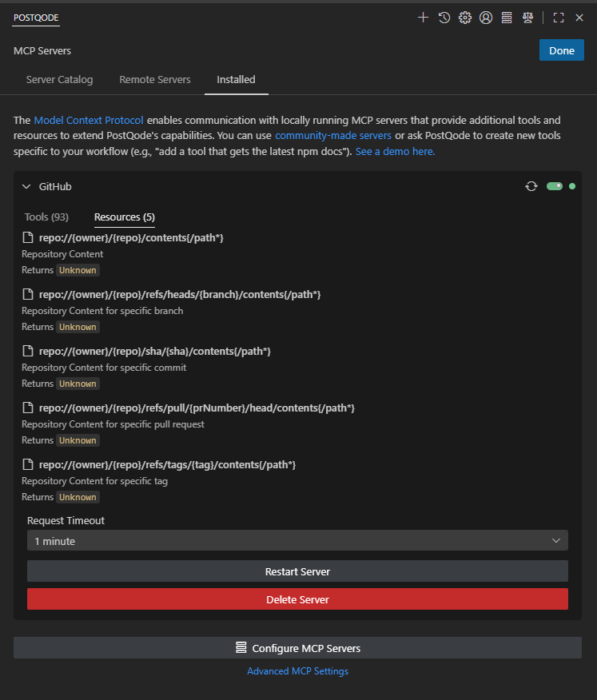Click the account profile icon

point(486,18)
